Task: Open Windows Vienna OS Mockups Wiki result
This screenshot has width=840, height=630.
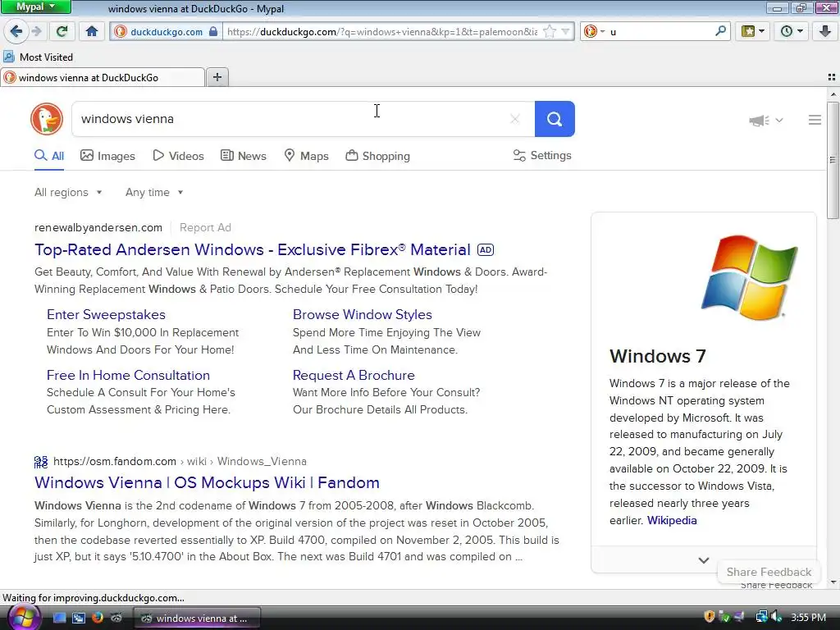Action: click(207, 482)
